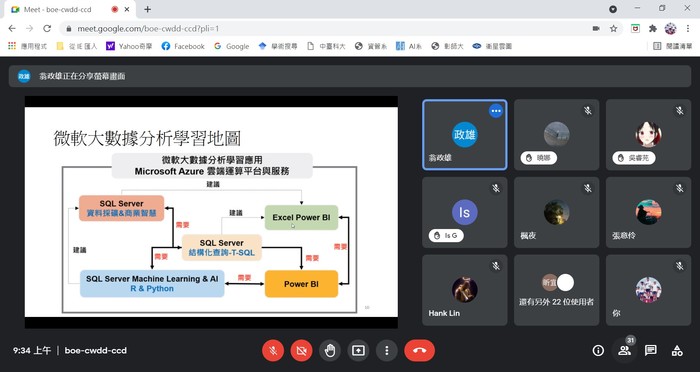Open AI系 bookmark
The image size is (700, 372).
409,46
